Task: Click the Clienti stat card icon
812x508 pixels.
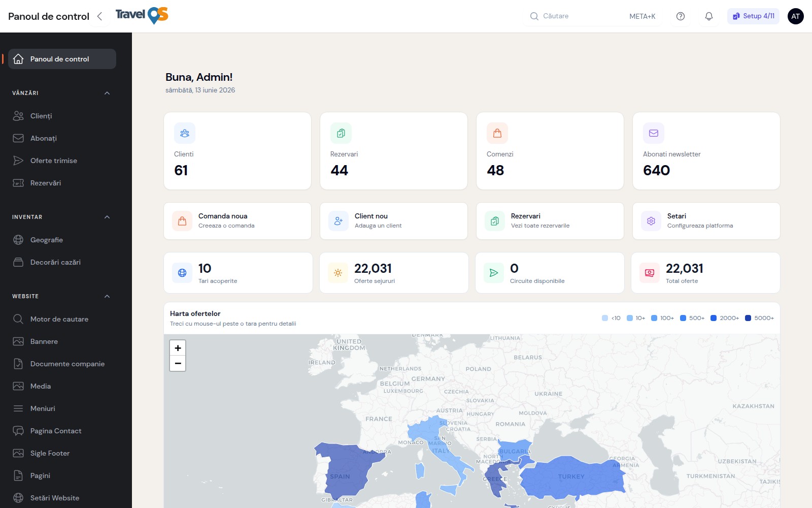Action: (185, 133)
